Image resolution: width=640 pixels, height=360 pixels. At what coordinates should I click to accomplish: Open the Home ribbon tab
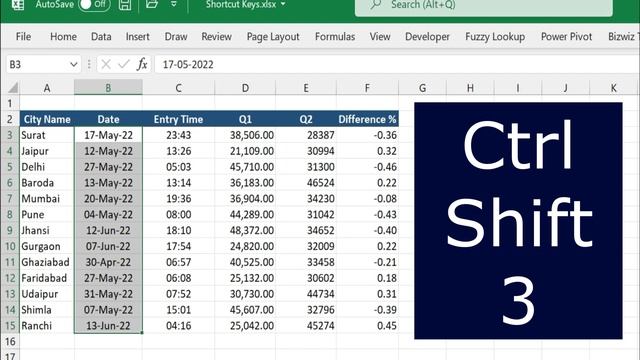(63, 37)
